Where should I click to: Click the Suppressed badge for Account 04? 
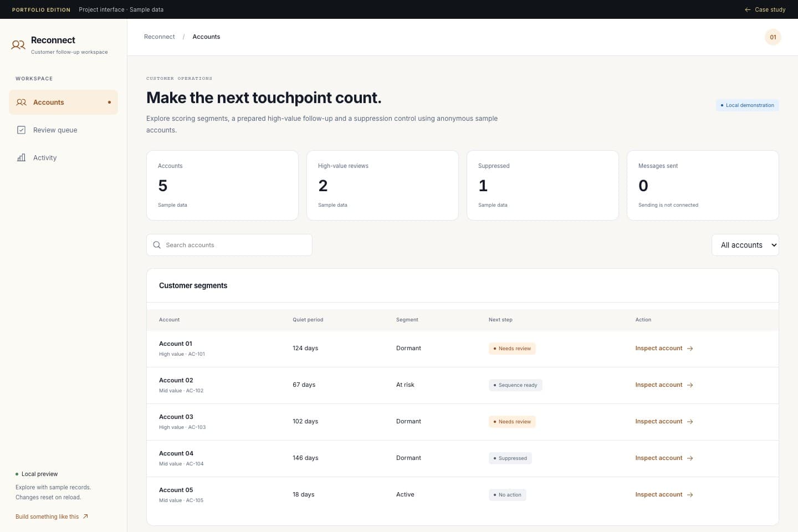[x=510, y=458]
